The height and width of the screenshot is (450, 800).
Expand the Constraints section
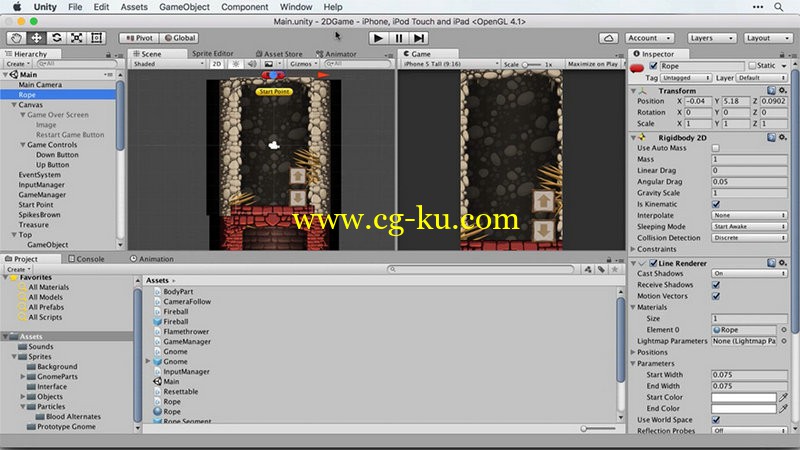(x=633, y=249)
